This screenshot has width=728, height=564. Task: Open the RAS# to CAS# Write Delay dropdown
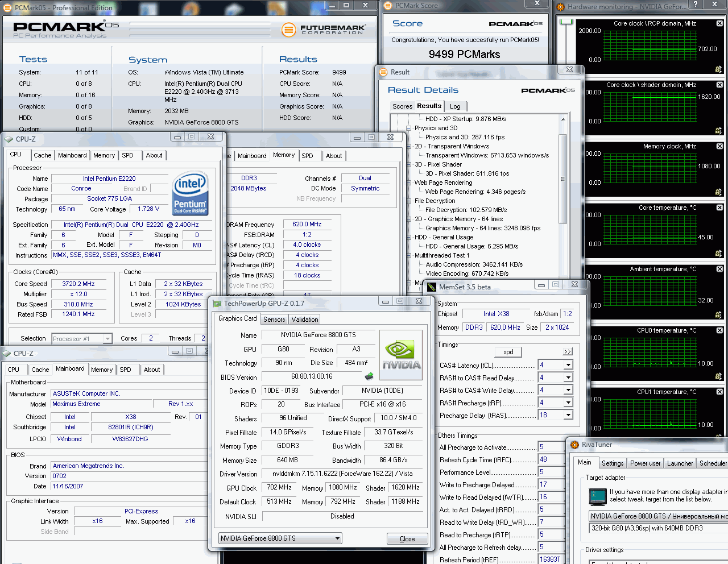tap(568, 390)
